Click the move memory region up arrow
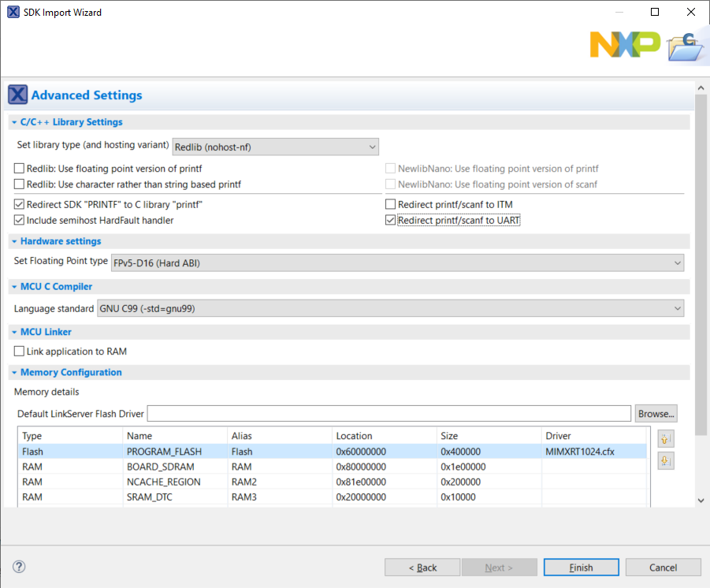This screenshot has height=588, width=710. point(665,438)
